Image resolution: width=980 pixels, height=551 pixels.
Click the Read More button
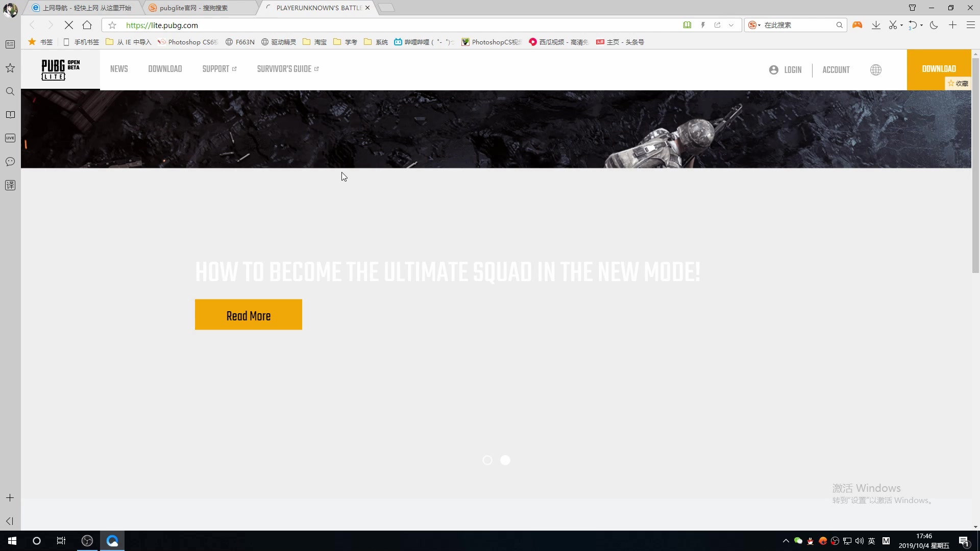[x=249, y=314]
